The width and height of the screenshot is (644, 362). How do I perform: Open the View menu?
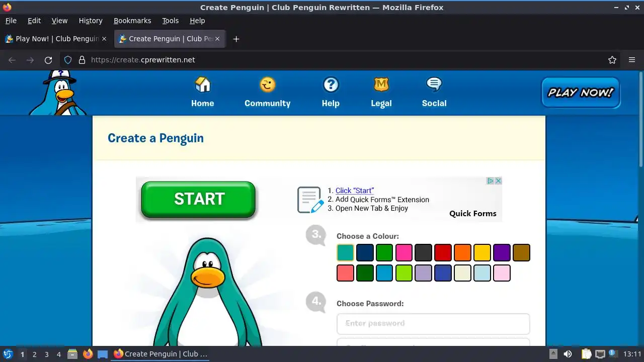(x=59, y=21)
